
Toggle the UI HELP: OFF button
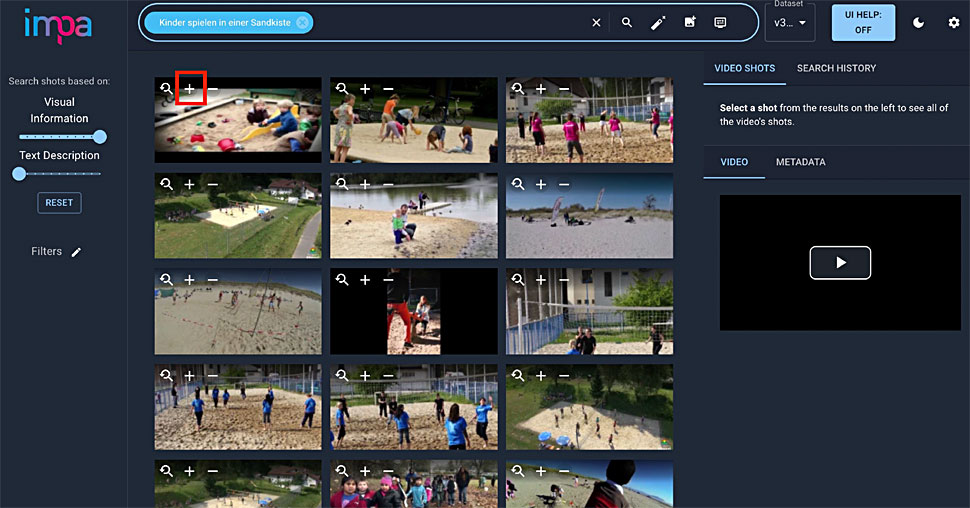863,22
